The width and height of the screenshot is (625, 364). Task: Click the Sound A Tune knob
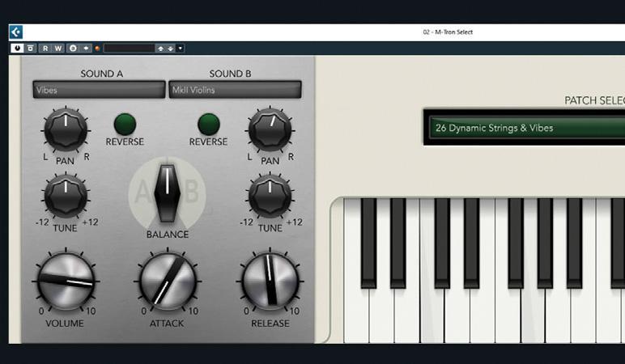(66, 196)
